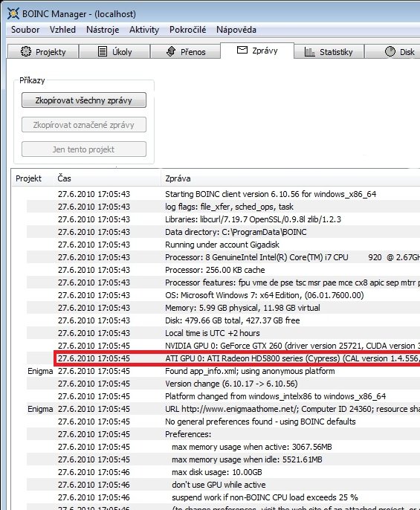Select the ATI Radeon HD5800 message row
The height and width of the screenshot is (510, 420).
pos(237,358)
